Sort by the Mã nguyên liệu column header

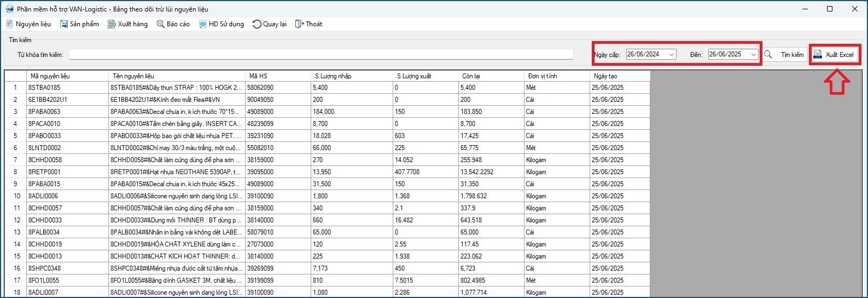[68, 76]
